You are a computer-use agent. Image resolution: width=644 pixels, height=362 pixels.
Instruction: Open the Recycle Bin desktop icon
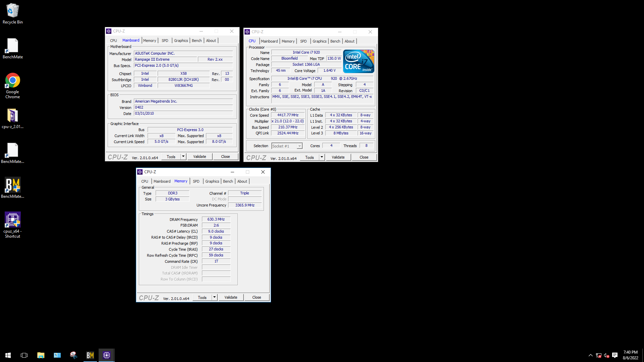pos(12,14)
